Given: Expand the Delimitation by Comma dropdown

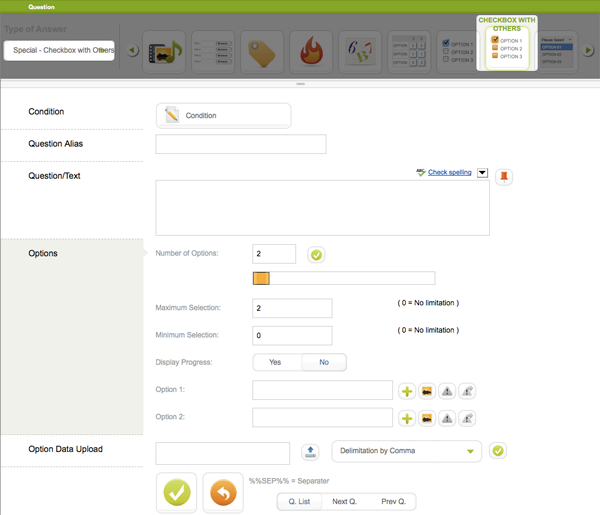Looking at the screenshot, I should click(406, 451).
